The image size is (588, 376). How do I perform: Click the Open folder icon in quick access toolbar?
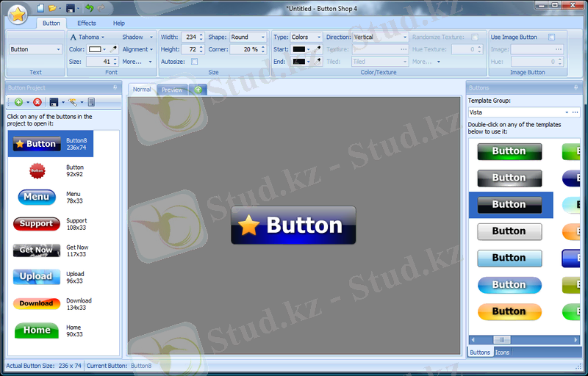[x=52, y=8]
